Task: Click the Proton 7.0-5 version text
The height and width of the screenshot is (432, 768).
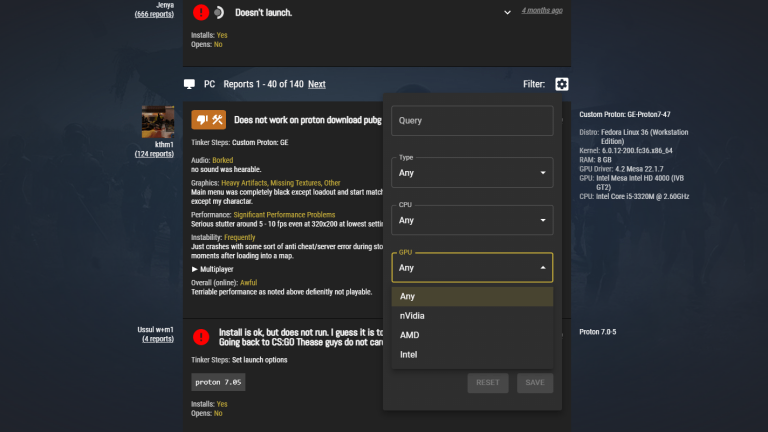Action: tap(598, 332)
